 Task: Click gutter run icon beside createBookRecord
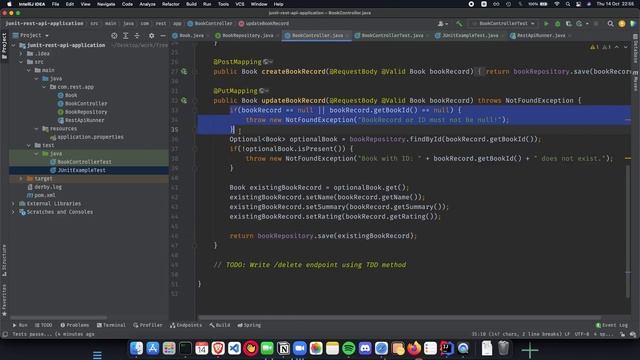(x=184, y=71)
